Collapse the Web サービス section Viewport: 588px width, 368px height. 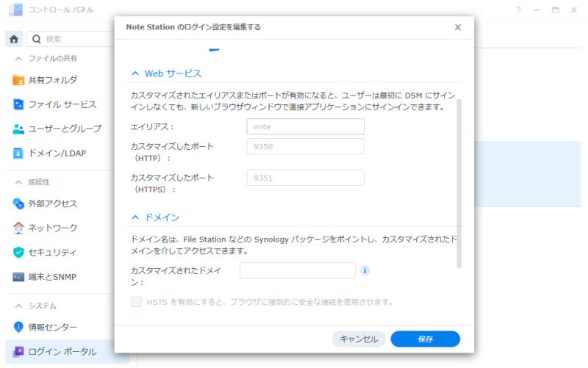(x=135, y=73)
